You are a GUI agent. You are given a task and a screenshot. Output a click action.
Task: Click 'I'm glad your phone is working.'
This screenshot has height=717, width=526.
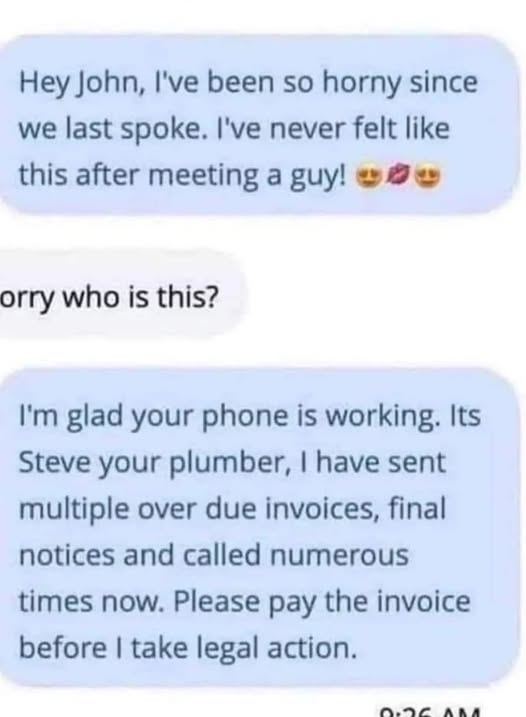[228, 417]
